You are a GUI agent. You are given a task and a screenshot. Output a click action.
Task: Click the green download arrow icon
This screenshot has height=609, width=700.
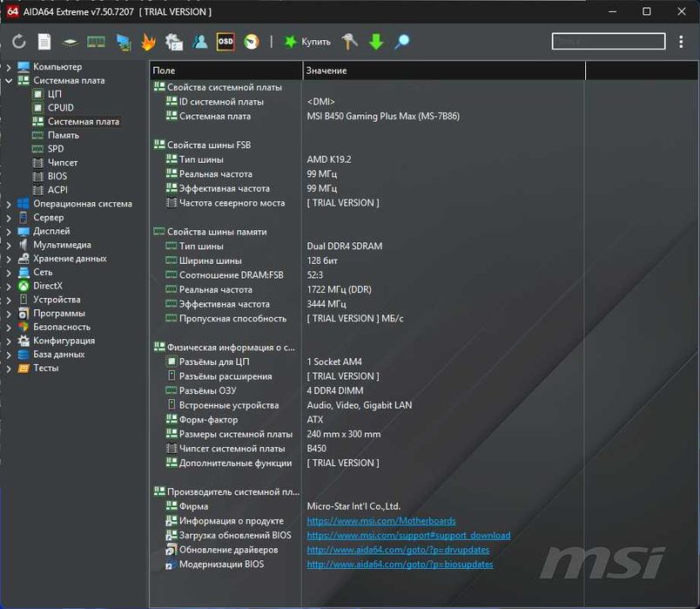pyautogui.click(x=376, y=42)
